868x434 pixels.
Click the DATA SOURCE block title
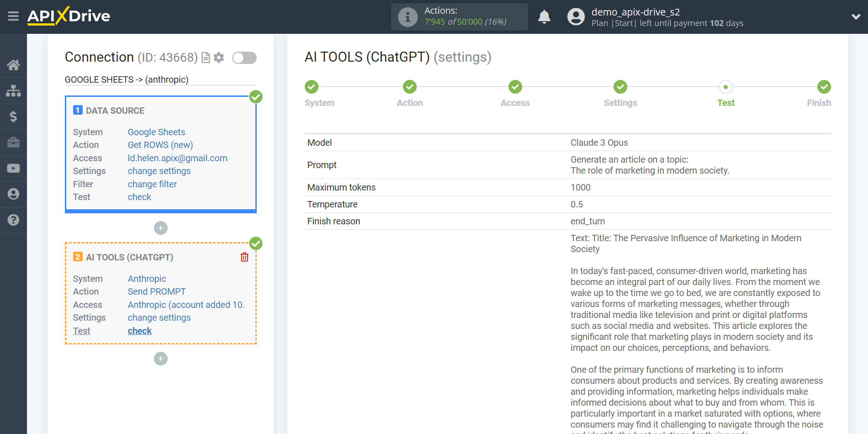point(115,111)
